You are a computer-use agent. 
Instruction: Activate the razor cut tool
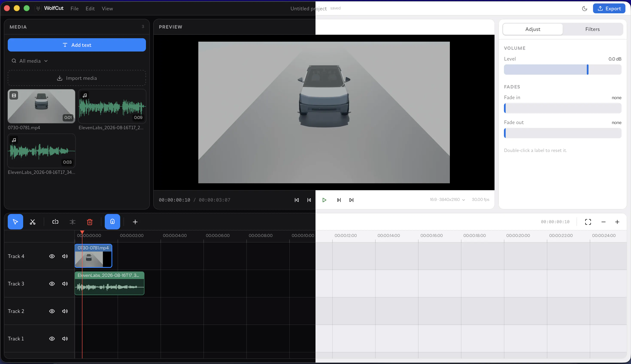32,222
